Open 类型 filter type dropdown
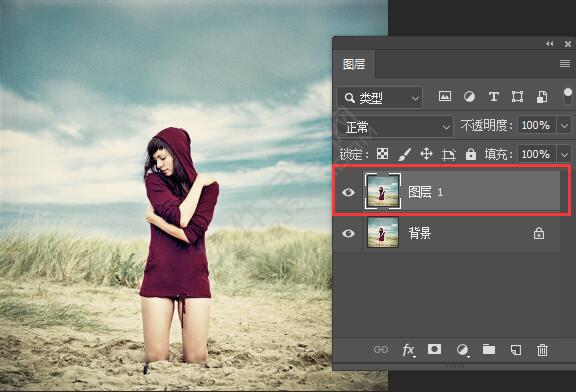576x392 pixels. pyautogui.click(x=379, y=98)
